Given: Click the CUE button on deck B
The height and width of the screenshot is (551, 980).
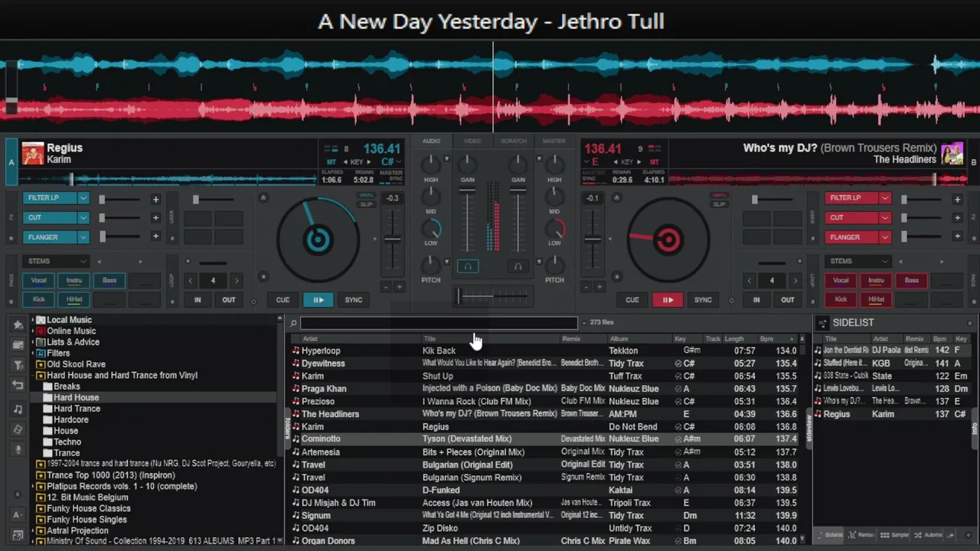Looking at the screenshot, I should [632, 300].
